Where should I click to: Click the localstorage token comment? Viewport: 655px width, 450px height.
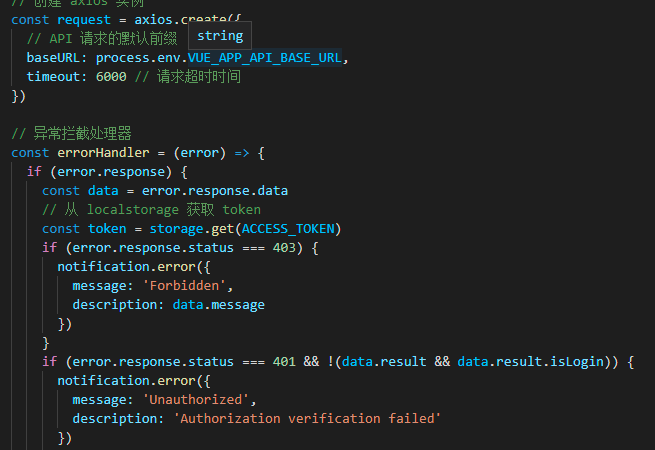[x=151, y=209]
